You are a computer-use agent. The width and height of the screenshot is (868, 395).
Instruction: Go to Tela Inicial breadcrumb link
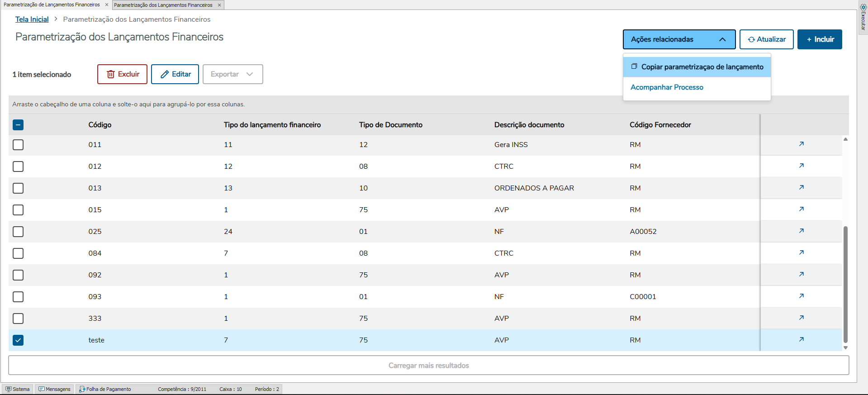click(32, 19)
